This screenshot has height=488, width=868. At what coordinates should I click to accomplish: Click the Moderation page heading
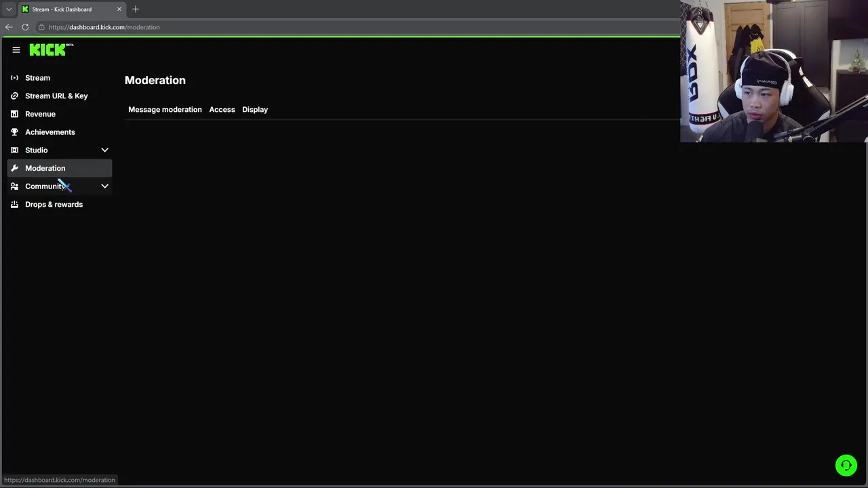tap(155, 80)
